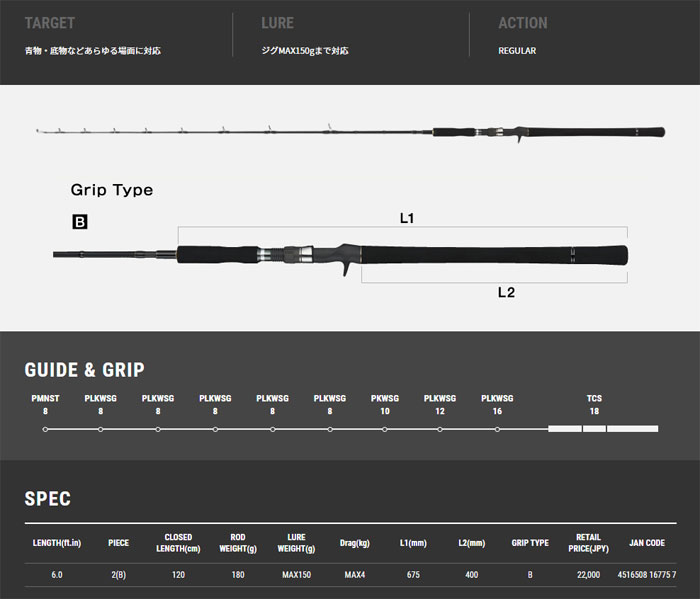This screenshot has height=599, width=700.
Task: Click the CLOSED LENGTH(cm) column header
Action: [x=178, y=543]
